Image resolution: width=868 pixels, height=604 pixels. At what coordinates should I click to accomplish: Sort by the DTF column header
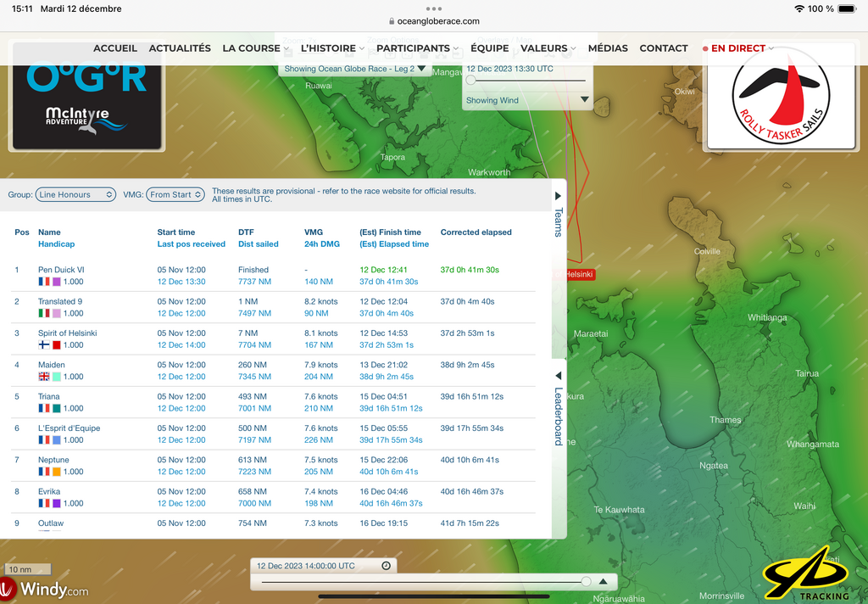coord(246,232)
